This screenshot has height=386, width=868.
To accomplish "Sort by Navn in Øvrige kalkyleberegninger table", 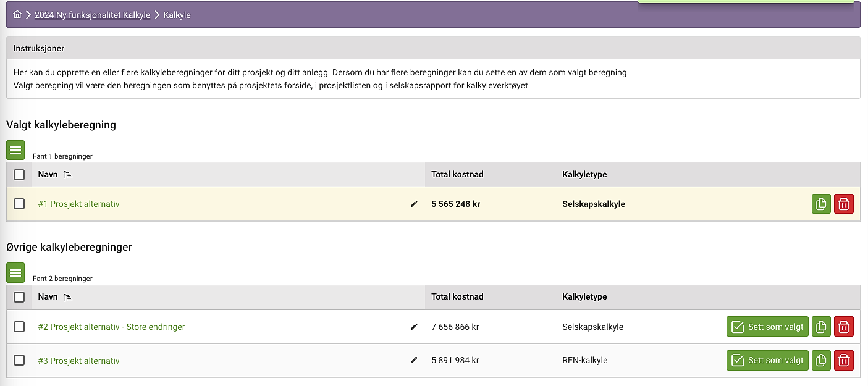I will click(x=55, y=297).
